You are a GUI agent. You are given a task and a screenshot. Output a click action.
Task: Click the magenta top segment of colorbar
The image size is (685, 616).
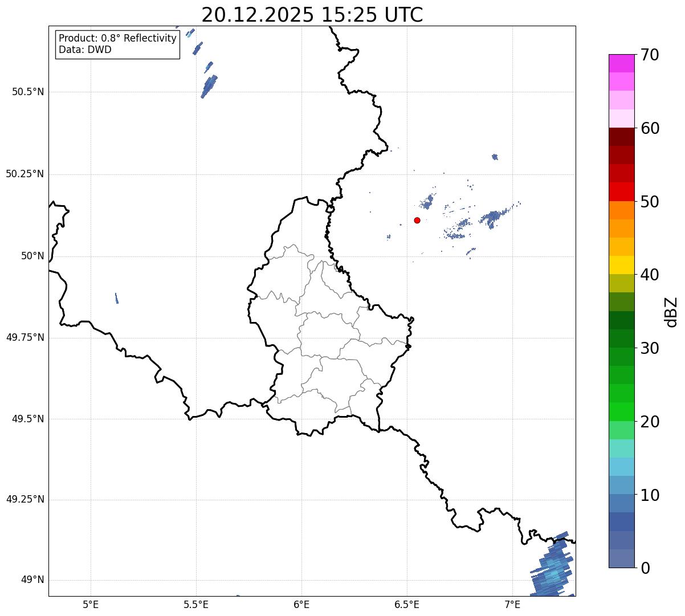(621, 63)
